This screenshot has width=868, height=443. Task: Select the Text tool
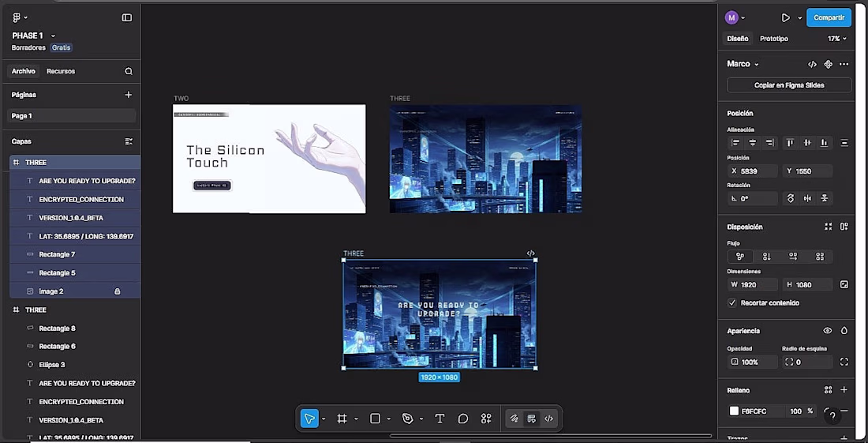point(440,419)
